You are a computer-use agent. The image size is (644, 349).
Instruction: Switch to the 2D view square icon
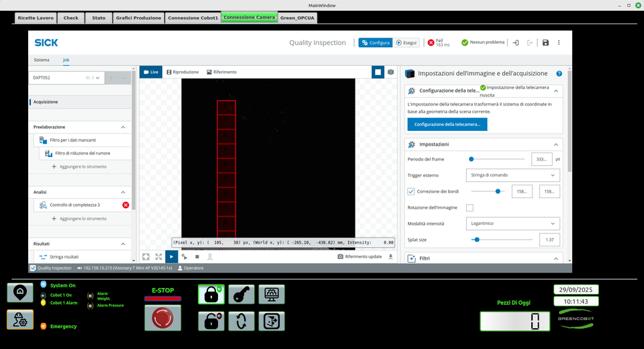click(378, 72)
